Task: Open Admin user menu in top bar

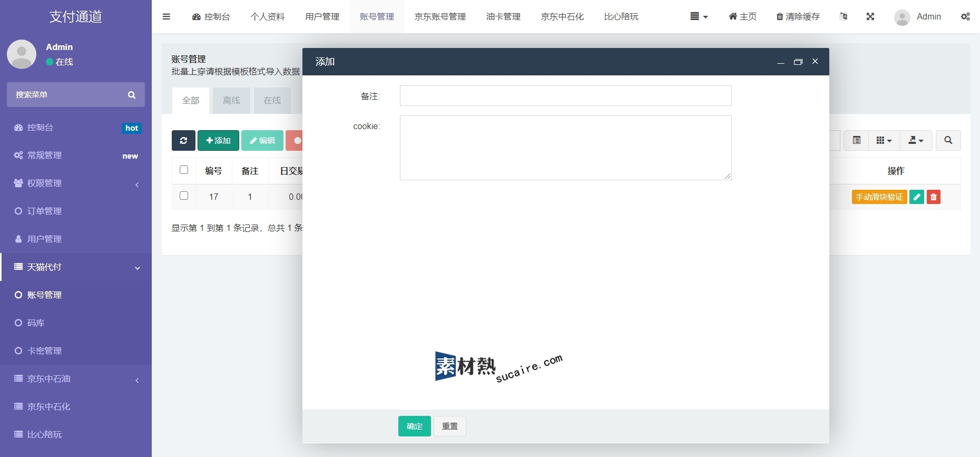Action: click(918, 17)
